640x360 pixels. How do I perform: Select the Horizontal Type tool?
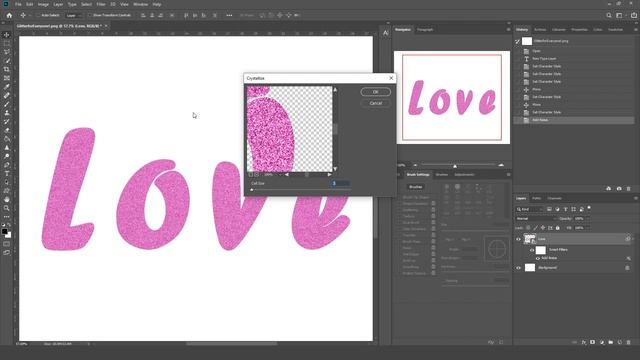pyautogui.click(x=7, y=173)
